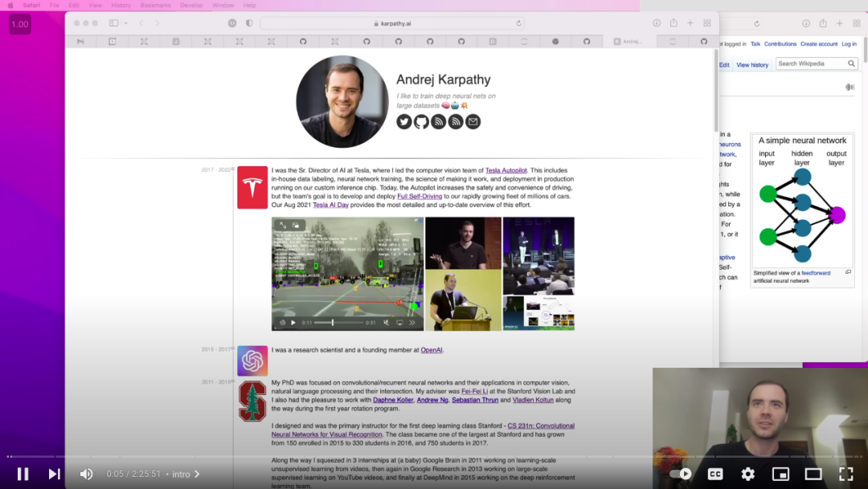Skip to the next video
868x489 pixels.
(54, 474)
